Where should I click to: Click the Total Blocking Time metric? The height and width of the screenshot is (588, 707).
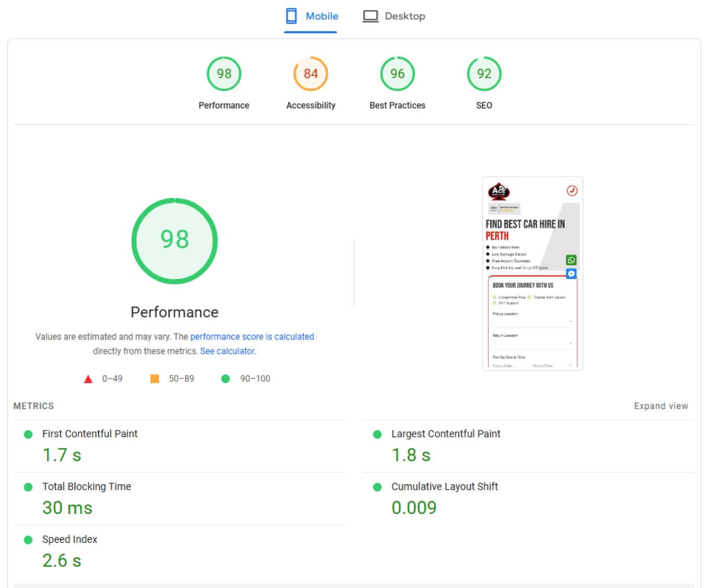point(87,486)
